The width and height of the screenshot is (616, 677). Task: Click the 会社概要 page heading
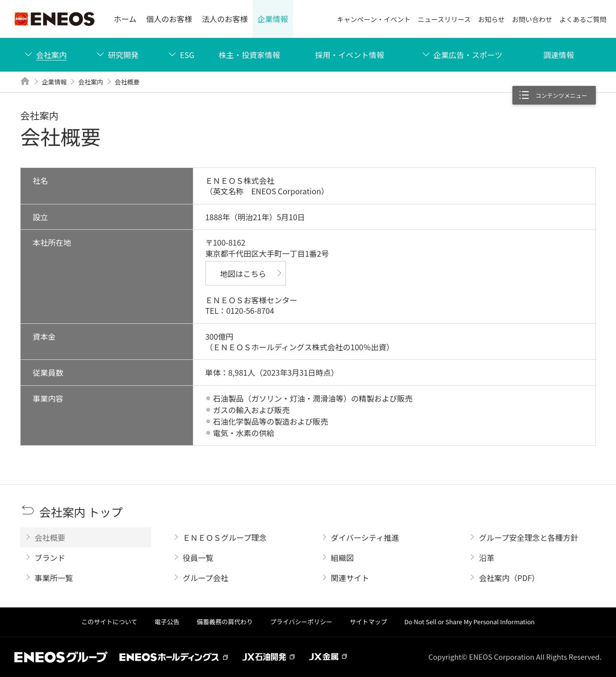(60, 138)
